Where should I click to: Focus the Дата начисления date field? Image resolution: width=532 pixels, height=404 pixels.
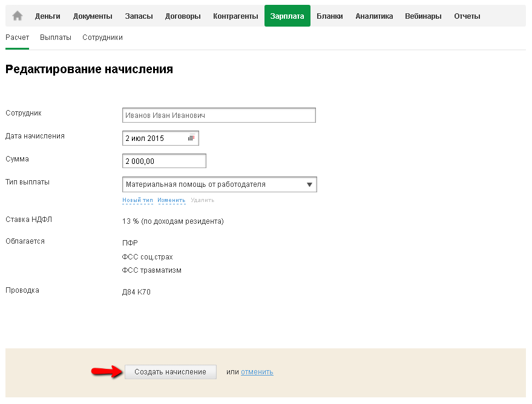[160, 138]
